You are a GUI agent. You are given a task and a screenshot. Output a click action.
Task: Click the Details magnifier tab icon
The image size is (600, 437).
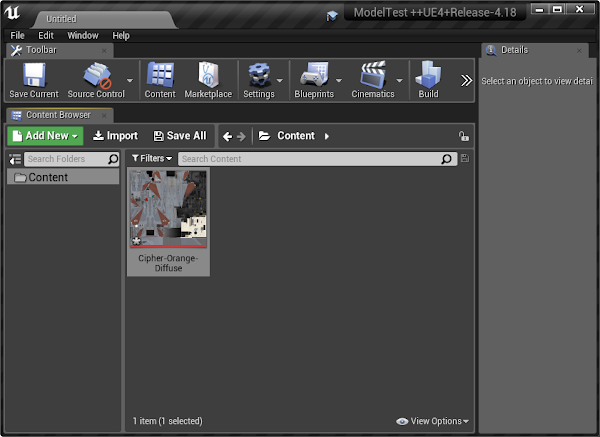(x=491, y=51)
